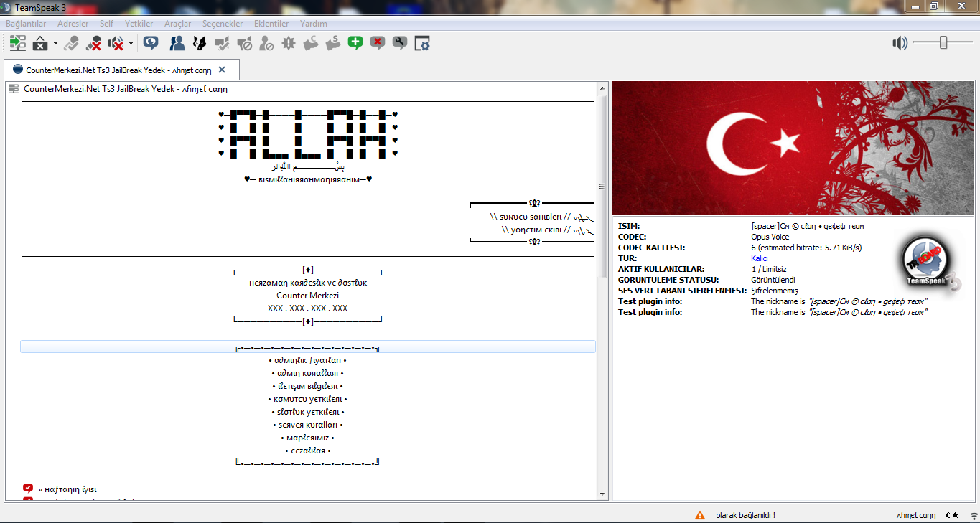Open the Self menu
The image size is (980, 523).
pos(106,24)
